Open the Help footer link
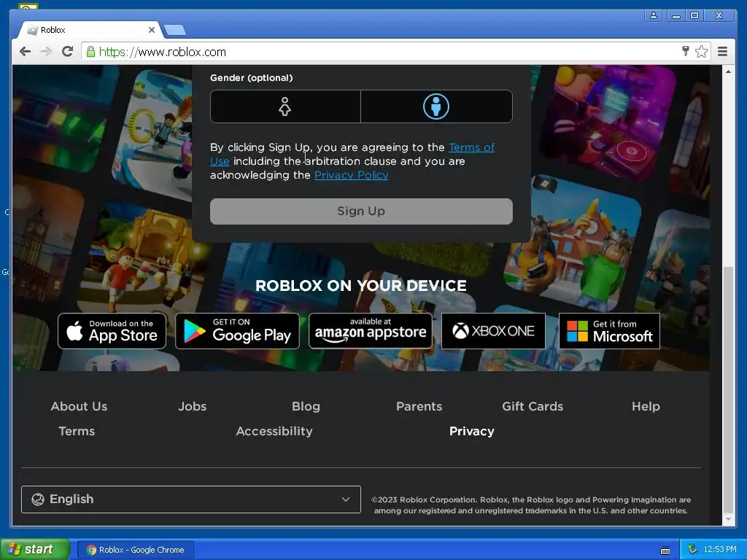 pos(646,406)
